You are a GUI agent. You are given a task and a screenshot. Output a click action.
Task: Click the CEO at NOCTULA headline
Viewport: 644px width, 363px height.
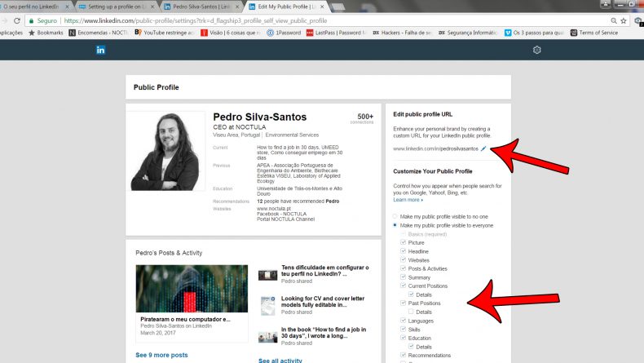pyautogui.click(x=239, y=127)
